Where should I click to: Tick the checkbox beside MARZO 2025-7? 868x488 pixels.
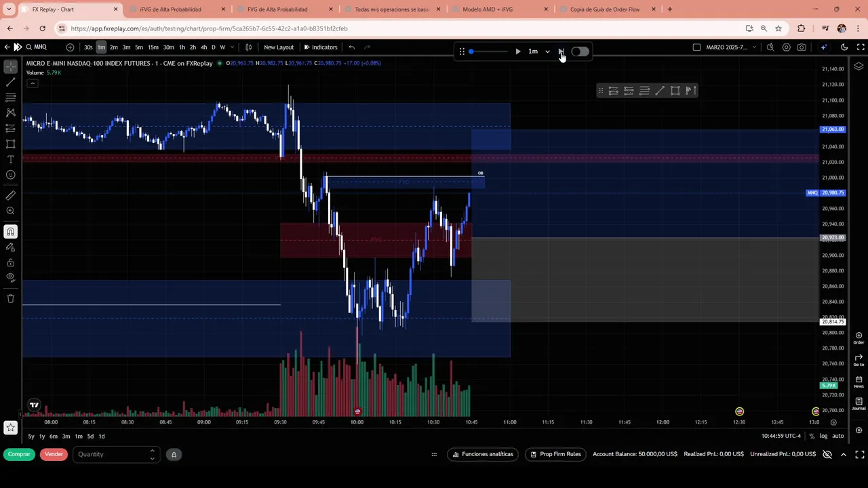pyautogui.click(x=696, y=47)
